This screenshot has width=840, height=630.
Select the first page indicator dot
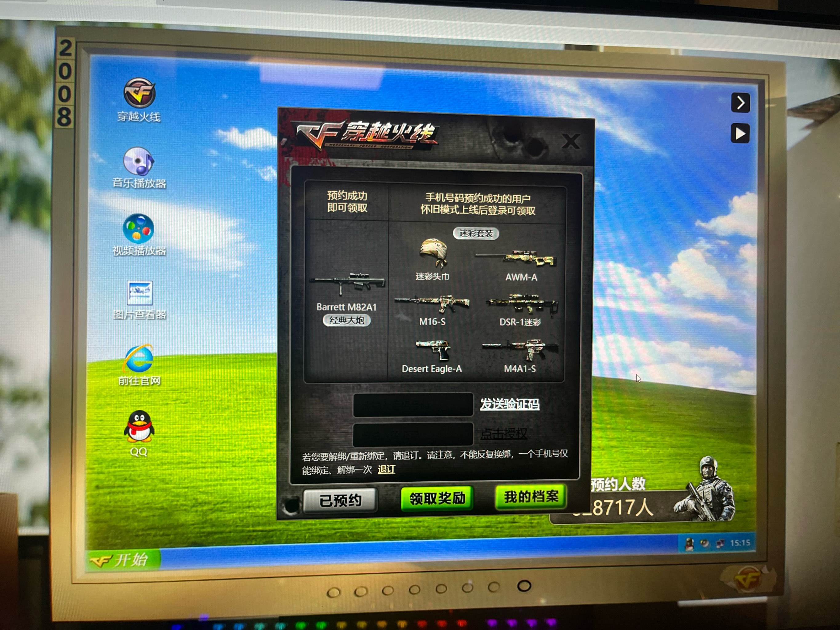point(334,592)
